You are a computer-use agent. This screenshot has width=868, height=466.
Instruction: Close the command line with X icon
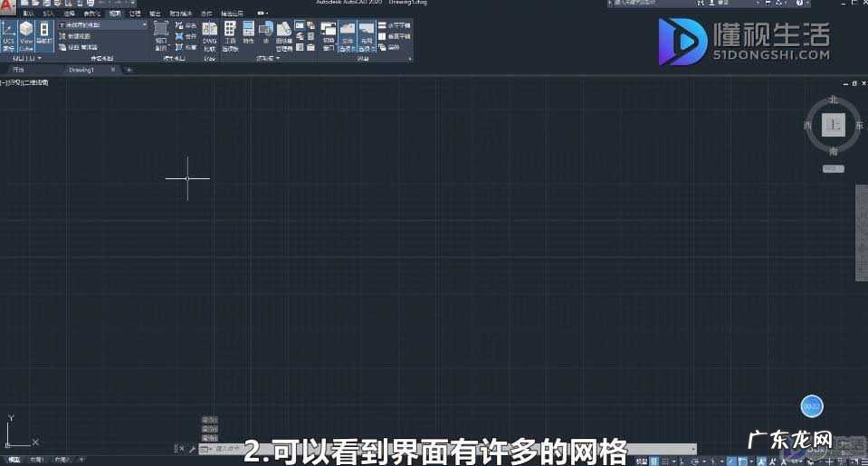point(182,449)
